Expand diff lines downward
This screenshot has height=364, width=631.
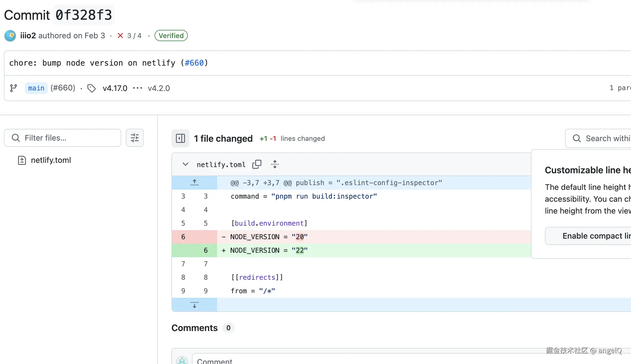click(x=194, y=305)
